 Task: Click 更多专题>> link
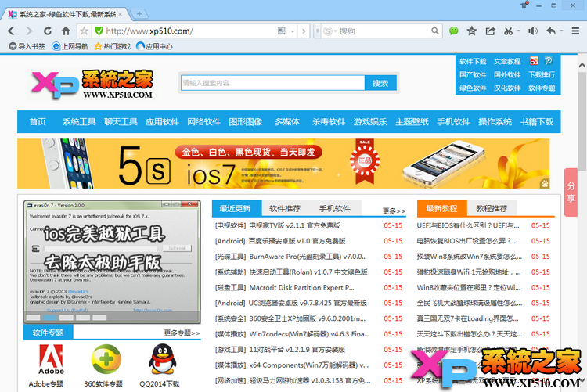[182, 333]
